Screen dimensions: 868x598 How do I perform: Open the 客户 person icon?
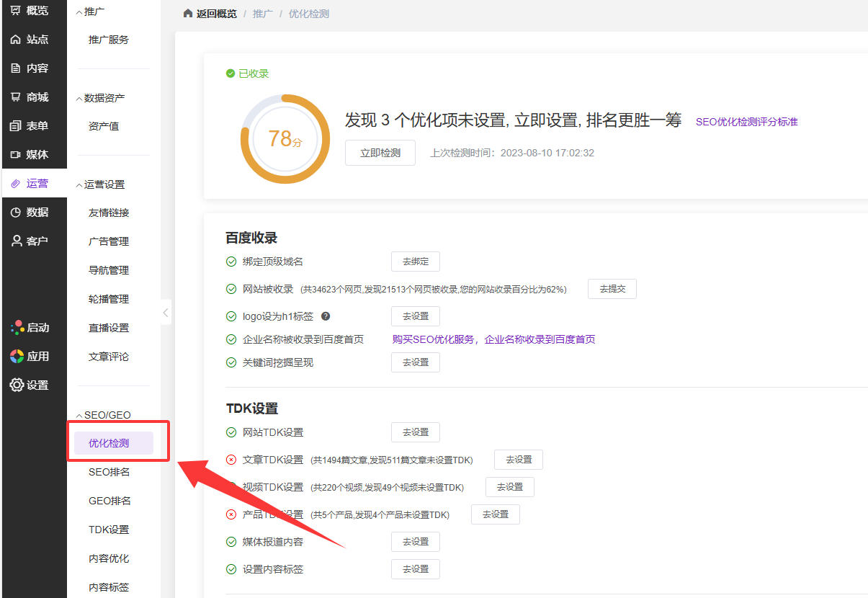pos(16,241)
